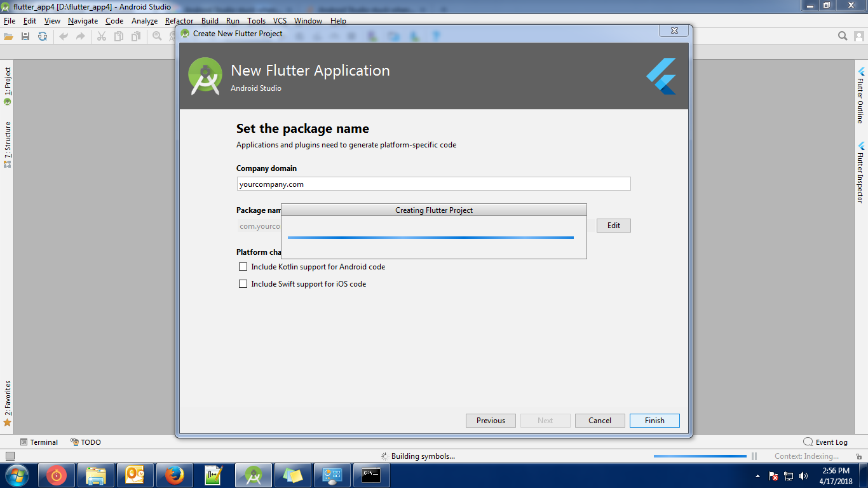Open the Build menu
The height and width of the screenshot is (488, 868).
210,21
